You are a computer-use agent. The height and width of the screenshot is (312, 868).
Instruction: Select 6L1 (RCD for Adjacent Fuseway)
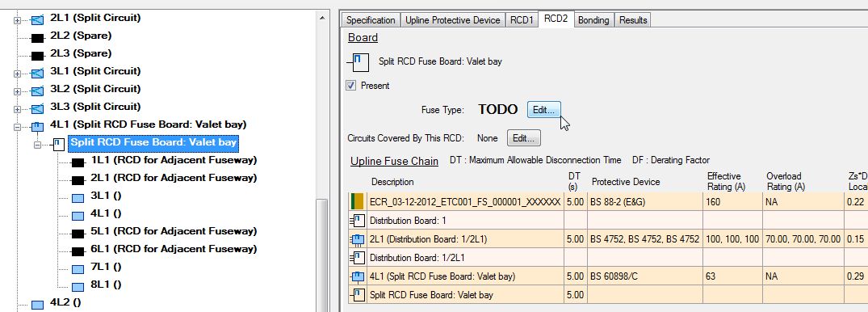(x=174, y=249)
